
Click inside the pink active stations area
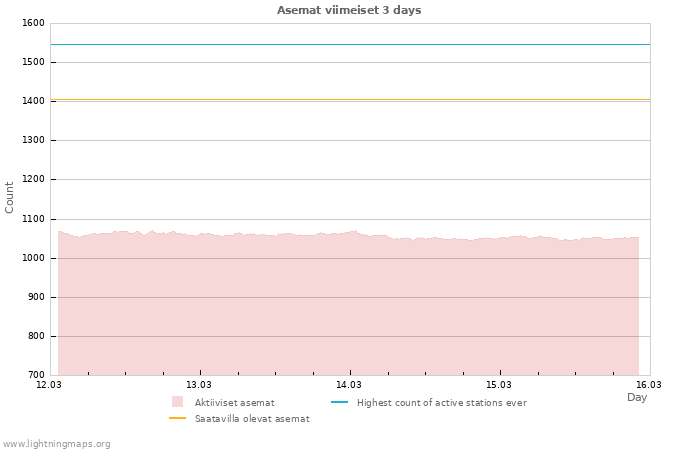coord(349,310)
